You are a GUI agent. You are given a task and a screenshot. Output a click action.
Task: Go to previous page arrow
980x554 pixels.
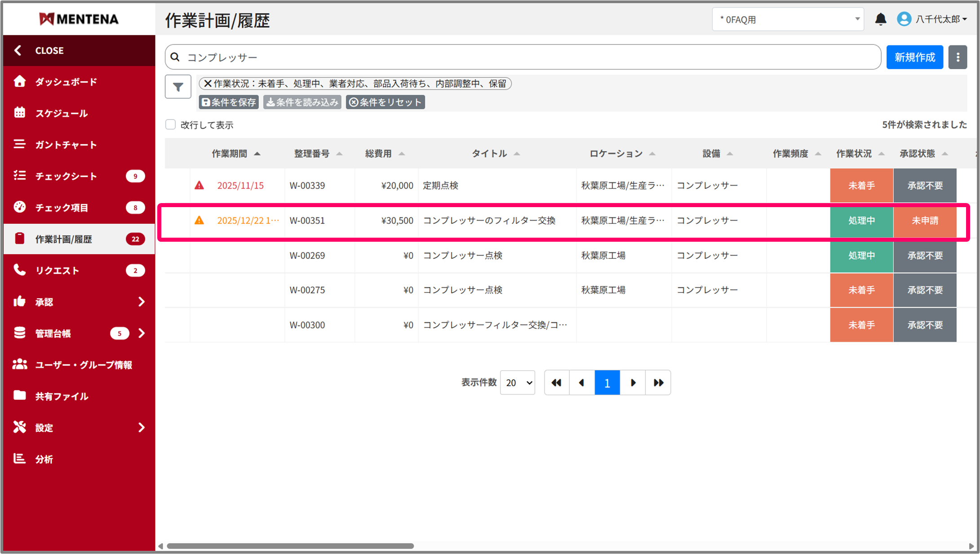pyautogui.click(x=582, y=383)
